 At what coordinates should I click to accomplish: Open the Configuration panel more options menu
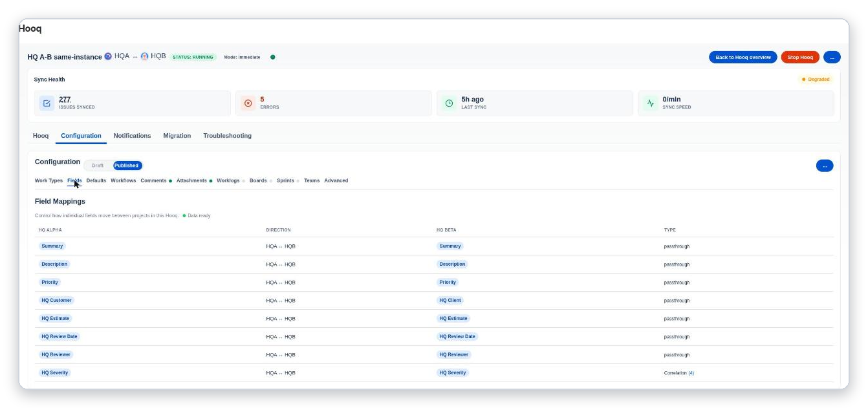pyautogui.click(x=825, y=166)
